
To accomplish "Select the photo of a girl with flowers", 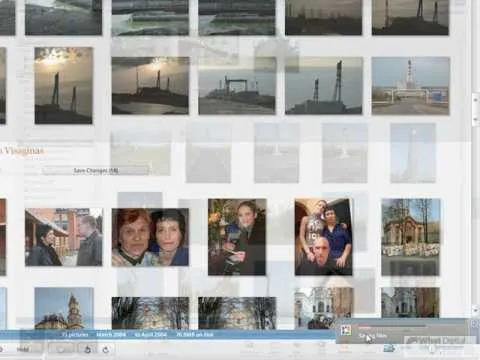I will click(237, 237).
